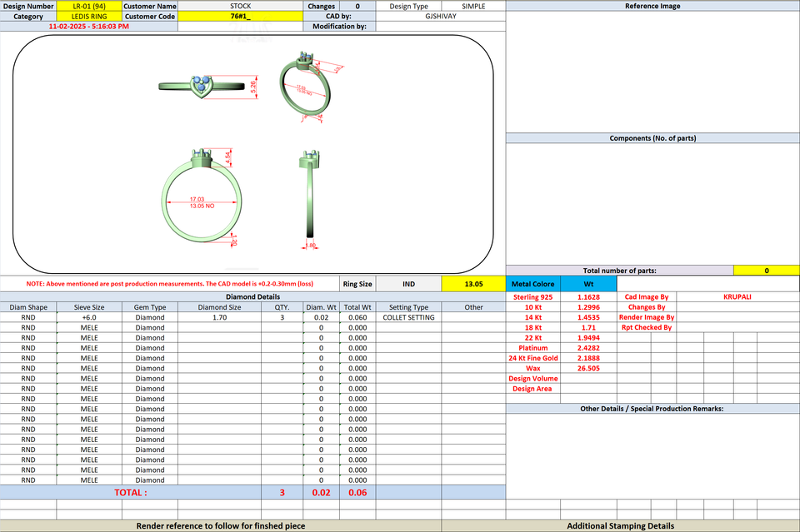Select the LEDIS RING category cell
The image size is (800, 532).
(89, 17)
